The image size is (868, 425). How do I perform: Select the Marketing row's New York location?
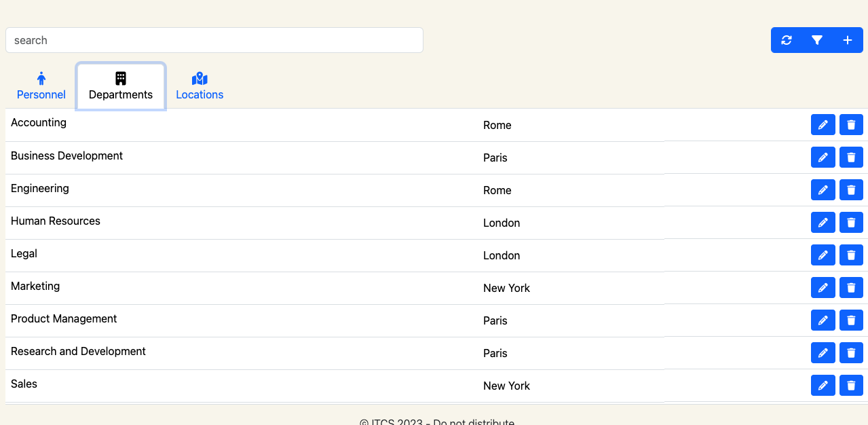point(506,288)
